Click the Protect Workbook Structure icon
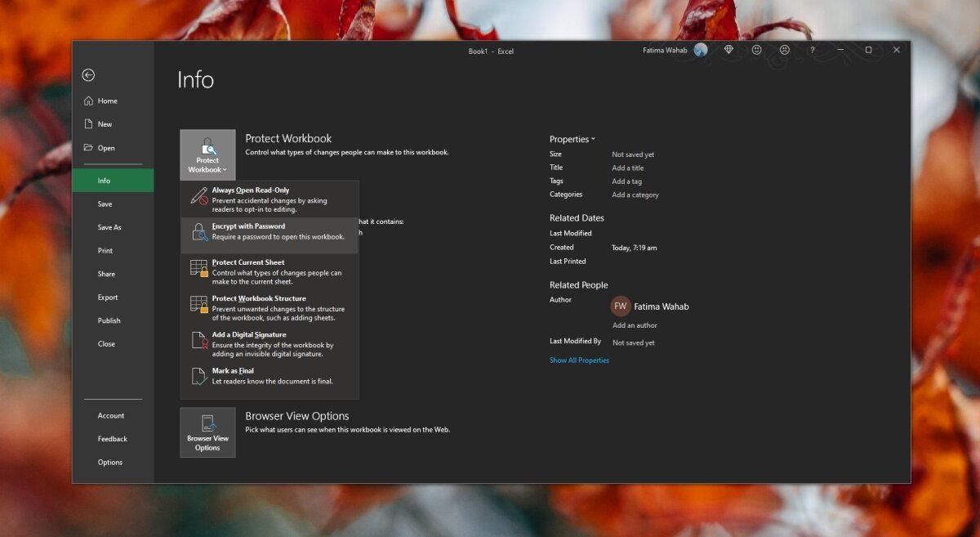The image size is (980, 537). 199,305
